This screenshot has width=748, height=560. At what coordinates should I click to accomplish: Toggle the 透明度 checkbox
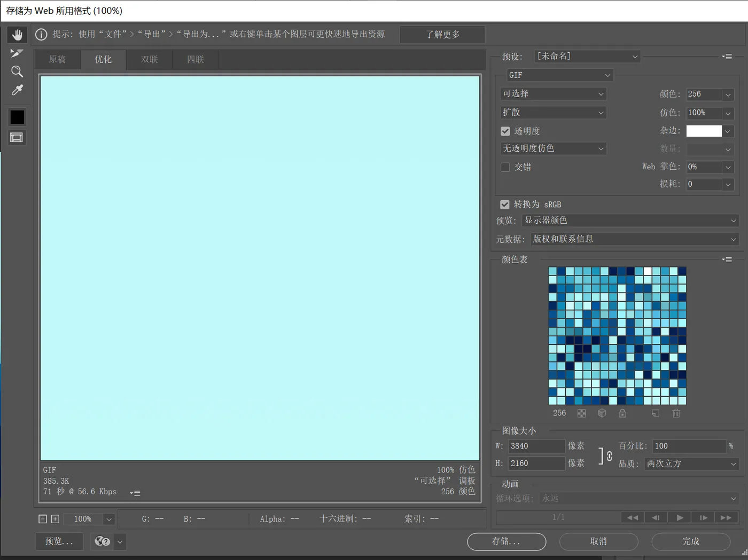click(x=505, y=131)
